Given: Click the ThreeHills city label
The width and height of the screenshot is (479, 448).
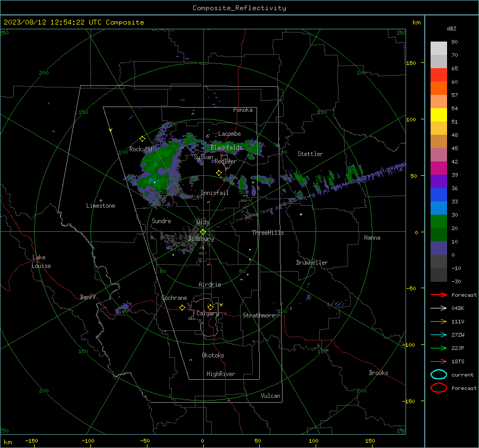Looking at the screenshot, I should [268, 233].
